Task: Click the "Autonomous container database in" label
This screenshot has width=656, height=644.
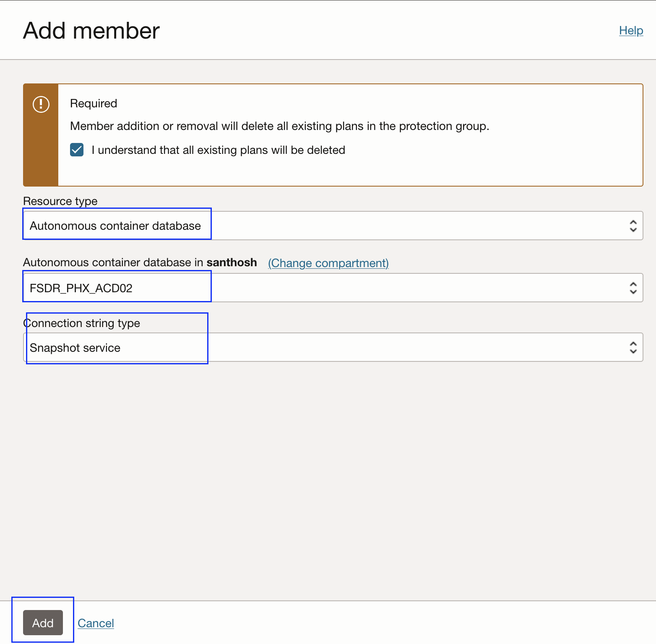Action: click(x=113, y=262)
